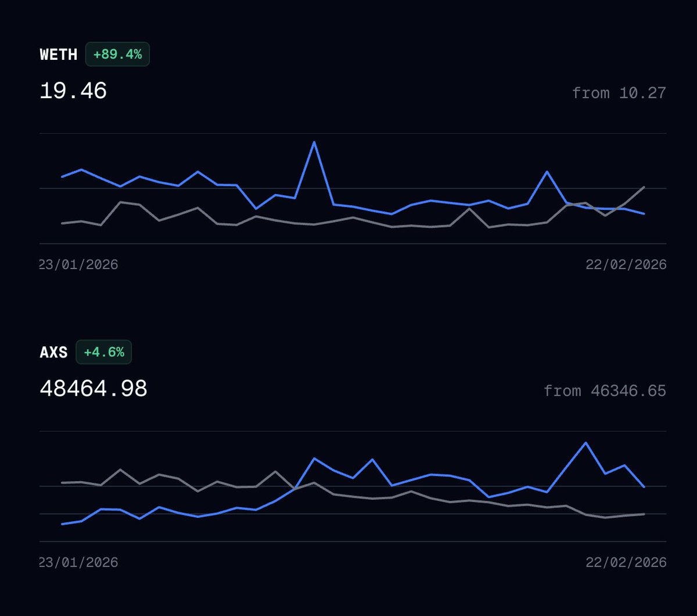697x616 pixels.
Task: Select the WETH value 19.46
Action: coord(73,91)
